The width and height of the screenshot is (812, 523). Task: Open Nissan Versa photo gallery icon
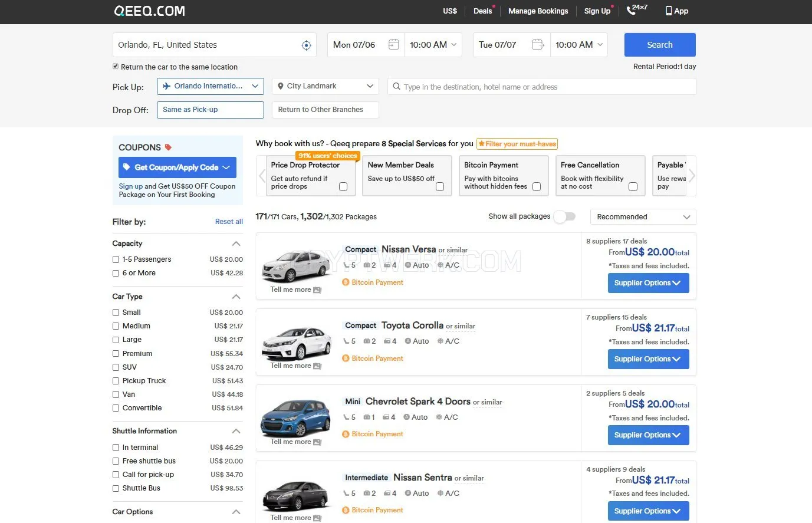pyautogui.click(x=317, y=290)
